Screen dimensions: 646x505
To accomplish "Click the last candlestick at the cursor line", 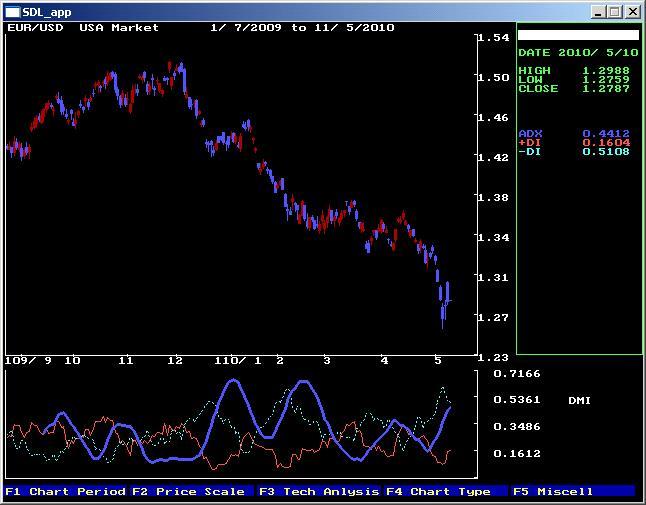I will point(448,292).
